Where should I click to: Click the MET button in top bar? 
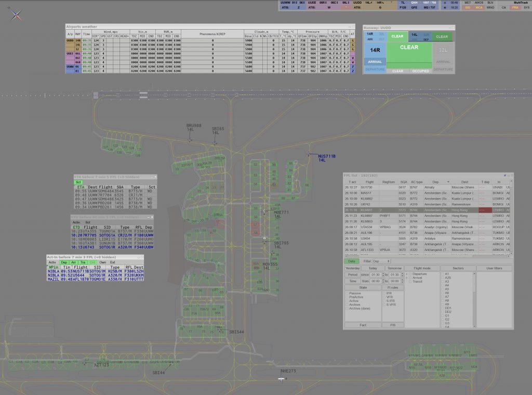468,3
